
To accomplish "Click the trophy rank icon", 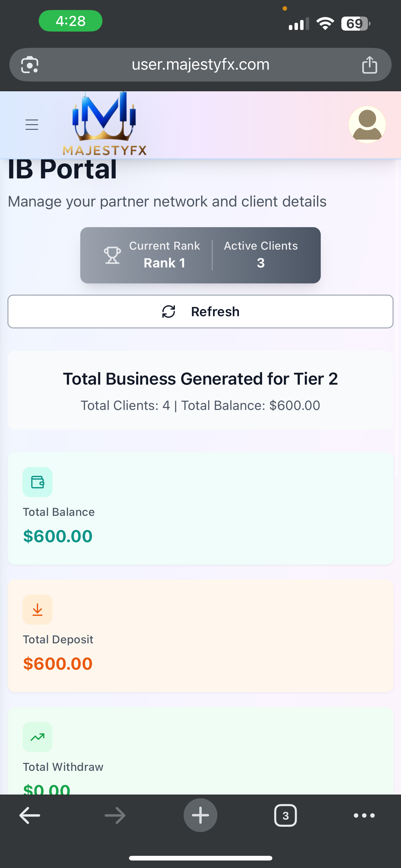I will [112, 255].
